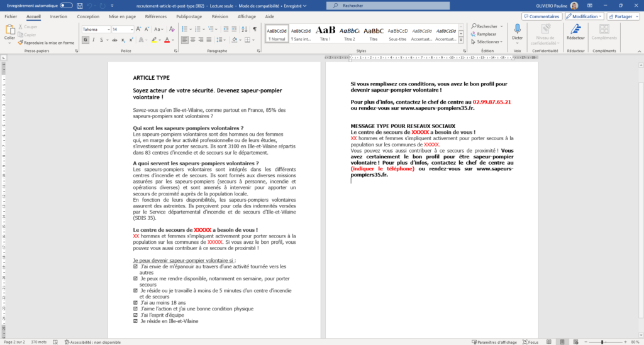Viewport: 644px width, 345px height.
Task: Open the Révision tab
Action: point(219,16)
